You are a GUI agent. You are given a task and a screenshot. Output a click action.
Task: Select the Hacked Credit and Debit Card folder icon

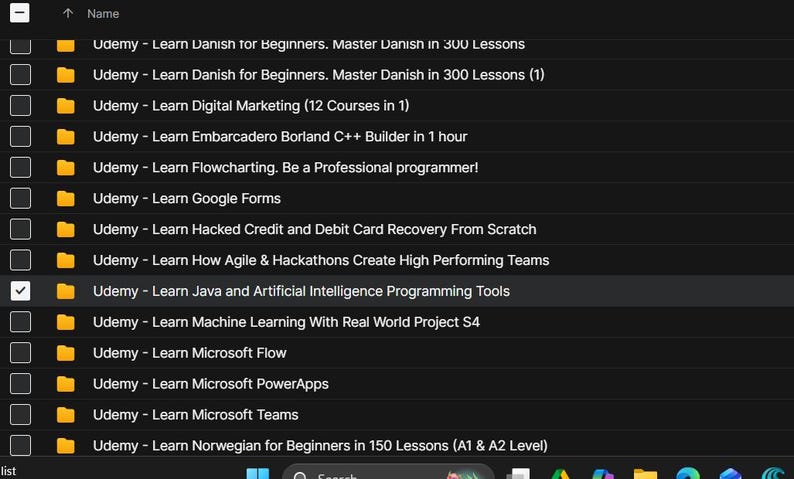(x=65, y=229)
